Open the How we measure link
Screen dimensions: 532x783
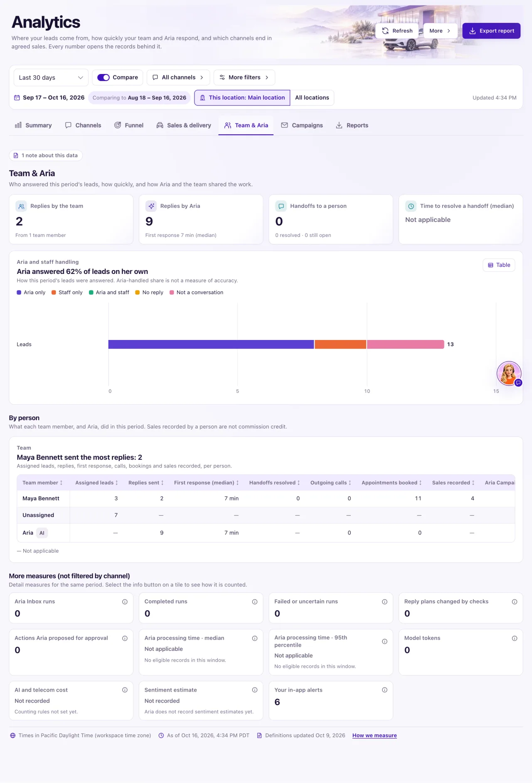[x=374, y=735]
